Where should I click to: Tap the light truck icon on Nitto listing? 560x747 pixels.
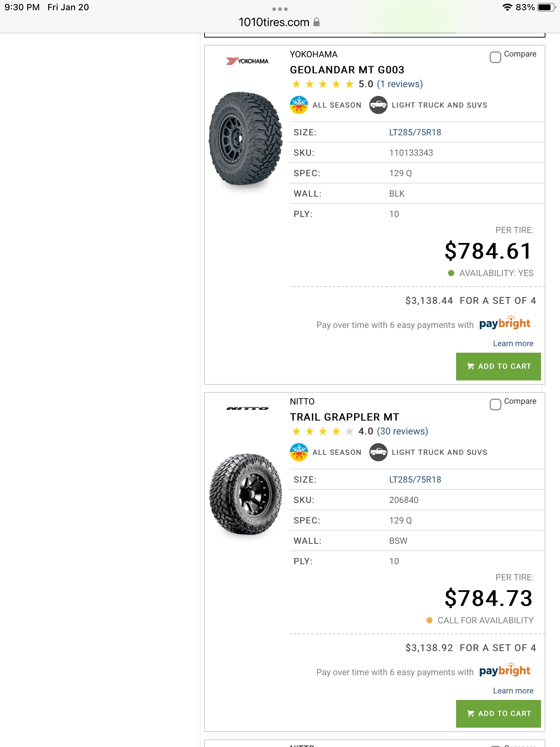378,452
